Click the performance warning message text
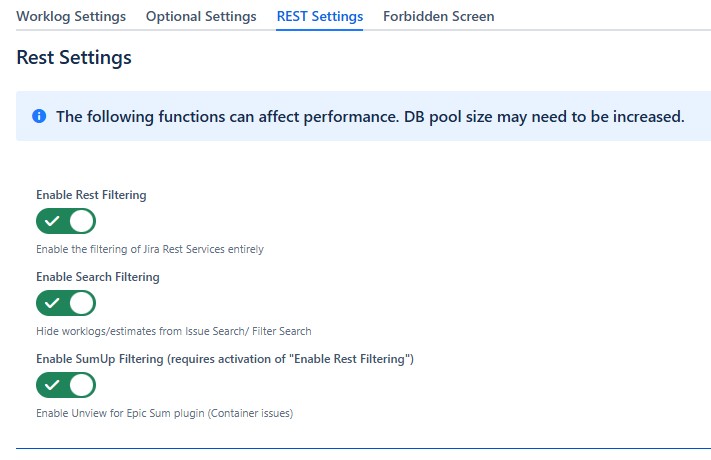This screenshot has height=460, width=711. point(370,116)
